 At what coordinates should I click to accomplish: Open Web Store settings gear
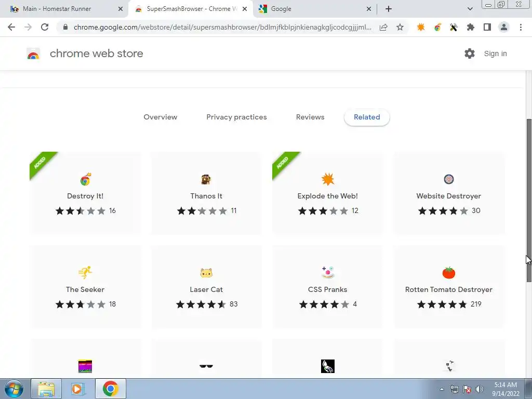[x=470, y=54]
